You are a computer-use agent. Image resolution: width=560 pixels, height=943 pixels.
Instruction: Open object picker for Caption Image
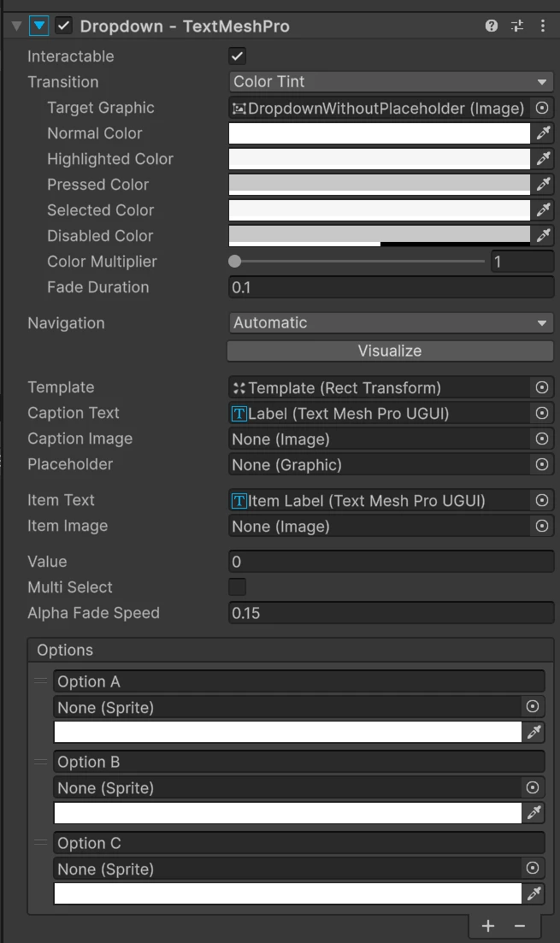click(x=542, y=439)
